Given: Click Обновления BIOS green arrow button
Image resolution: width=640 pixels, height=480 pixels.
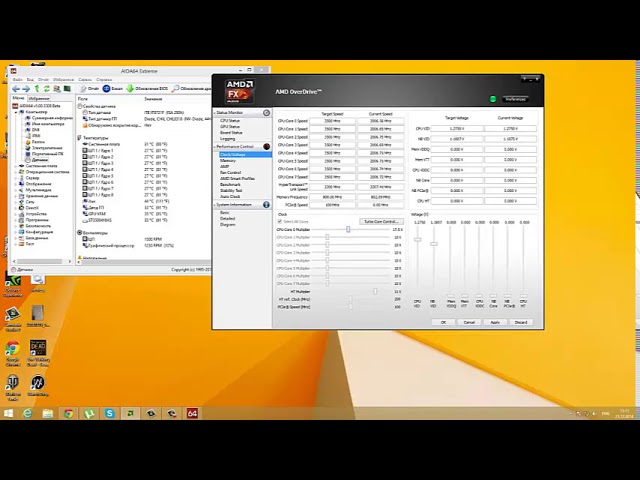Looking at the screenshot, I should point(147,89).
